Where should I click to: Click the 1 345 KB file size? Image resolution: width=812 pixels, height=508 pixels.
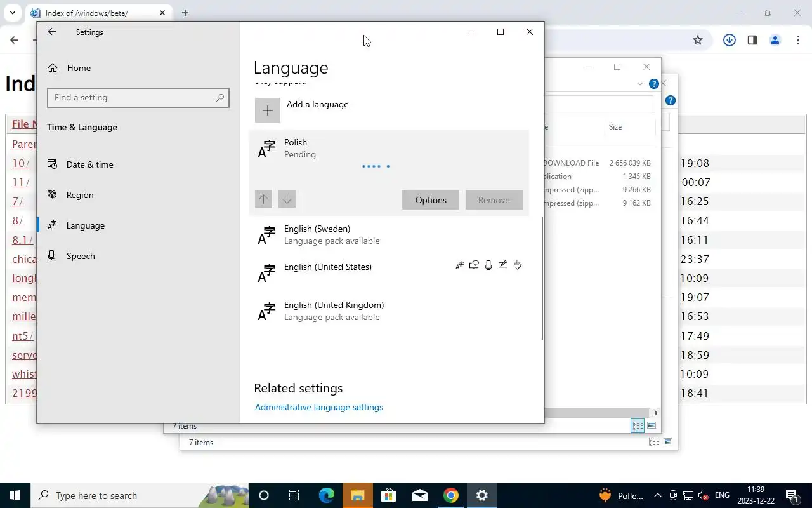[636, 177]
